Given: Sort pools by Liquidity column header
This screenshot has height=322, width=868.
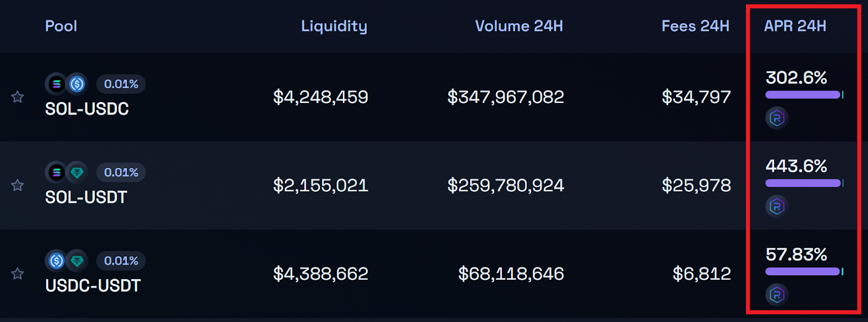Looking at the screenshot, I should coord(334,26).
